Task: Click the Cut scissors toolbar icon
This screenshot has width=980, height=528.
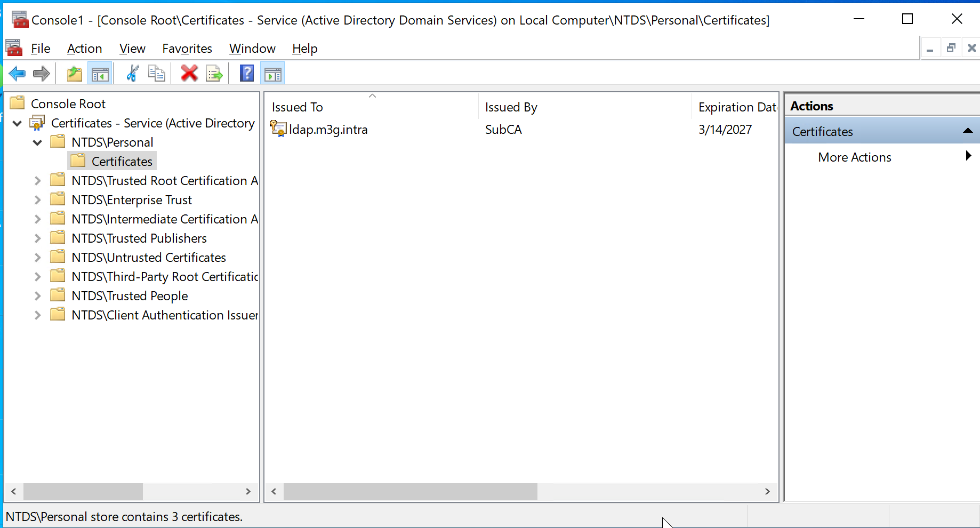Action: (132, 74)
